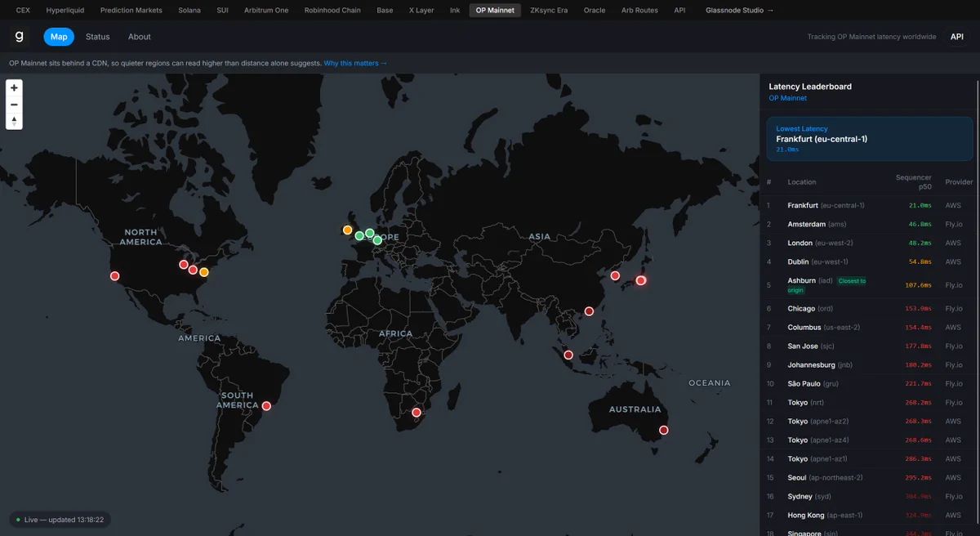Zoom out on the map

(14, 105)
